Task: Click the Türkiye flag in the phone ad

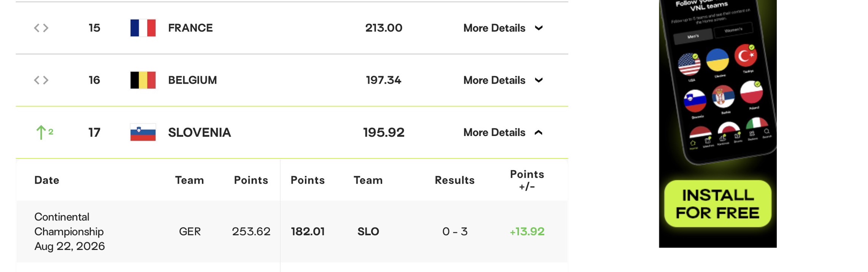Action: [x=746, y=55]
